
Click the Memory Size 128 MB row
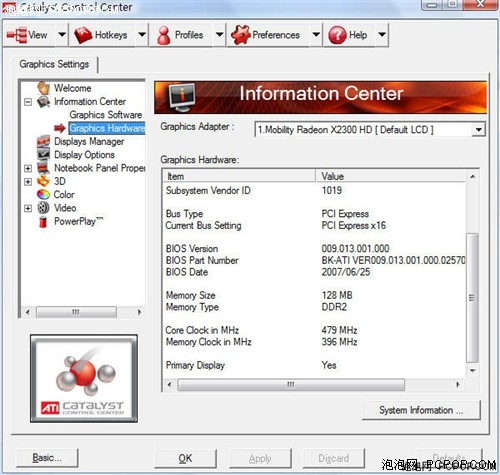(314, 295)
